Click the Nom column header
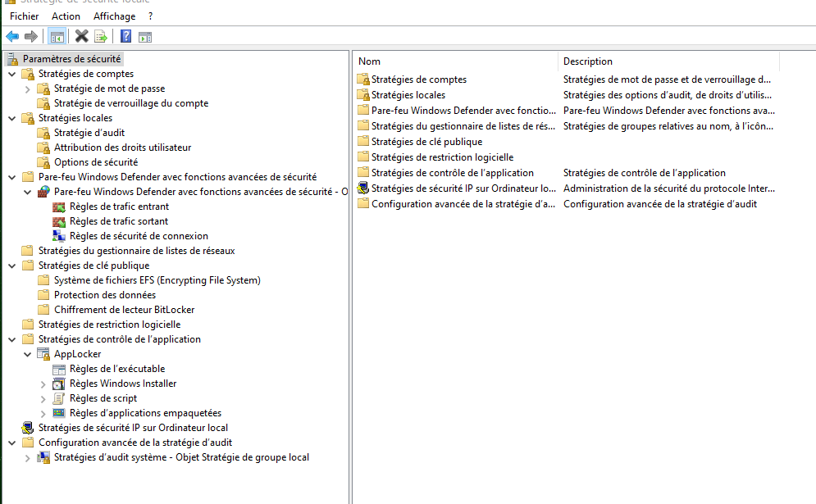This screenshot has width=816, height=504. 455,61
